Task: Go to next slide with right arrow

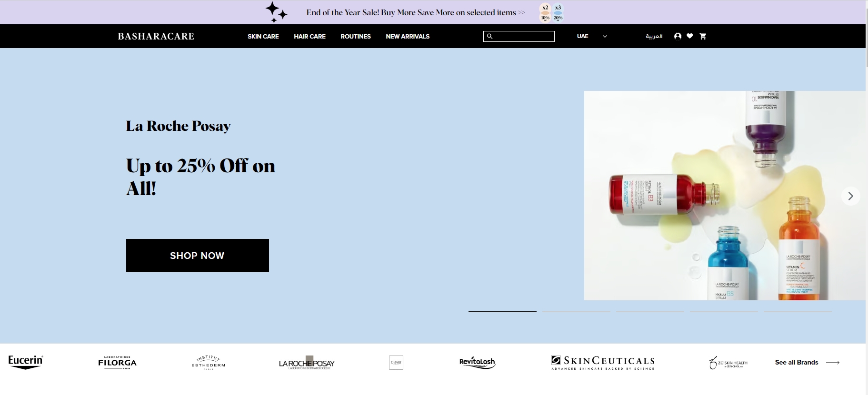Action: [850, 196]
